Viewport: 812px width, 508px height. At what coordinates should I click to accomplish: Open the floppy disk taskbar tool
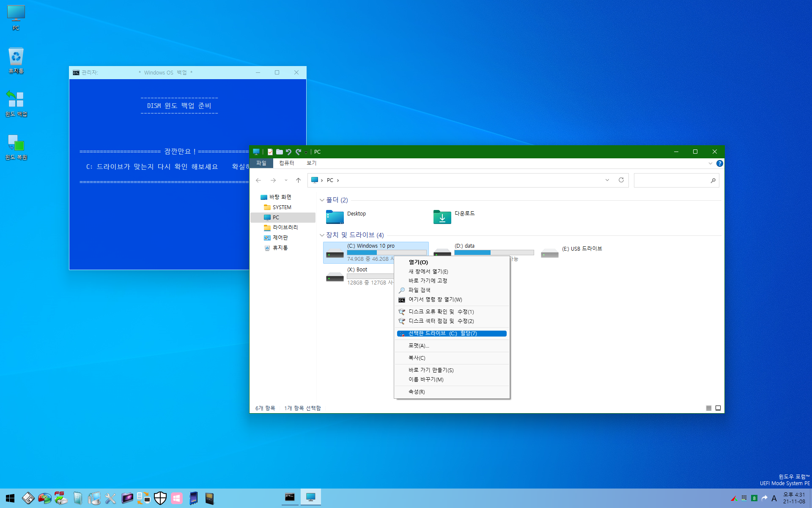pos(28,498)
